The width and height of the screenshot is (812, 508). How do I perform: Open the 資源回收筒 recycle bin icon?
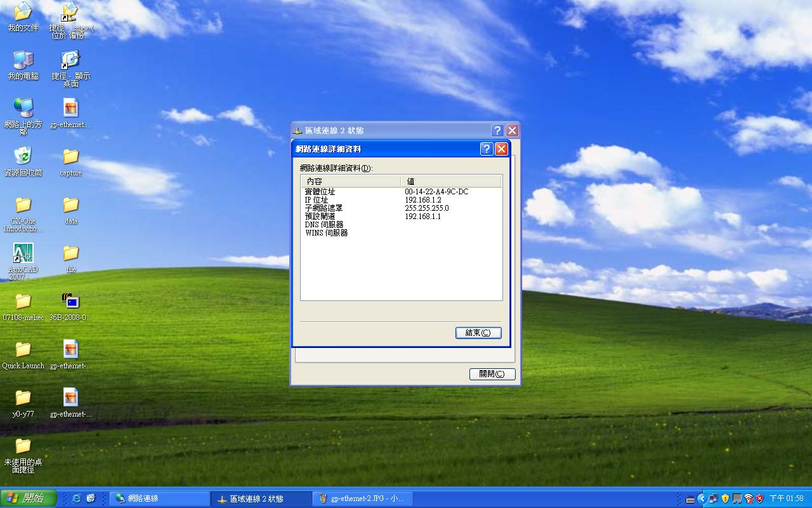point(23,156)
